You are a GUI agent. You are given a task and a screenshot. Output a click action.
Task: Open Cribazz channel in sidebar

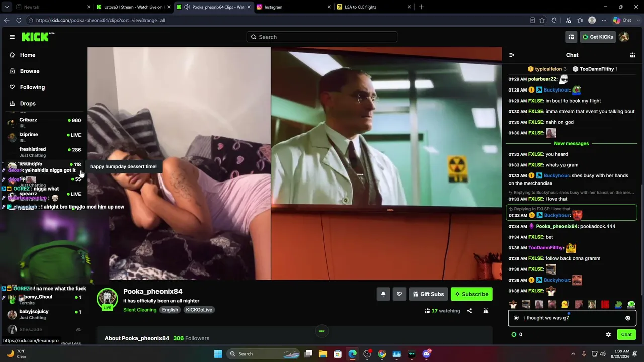[44, 122]
